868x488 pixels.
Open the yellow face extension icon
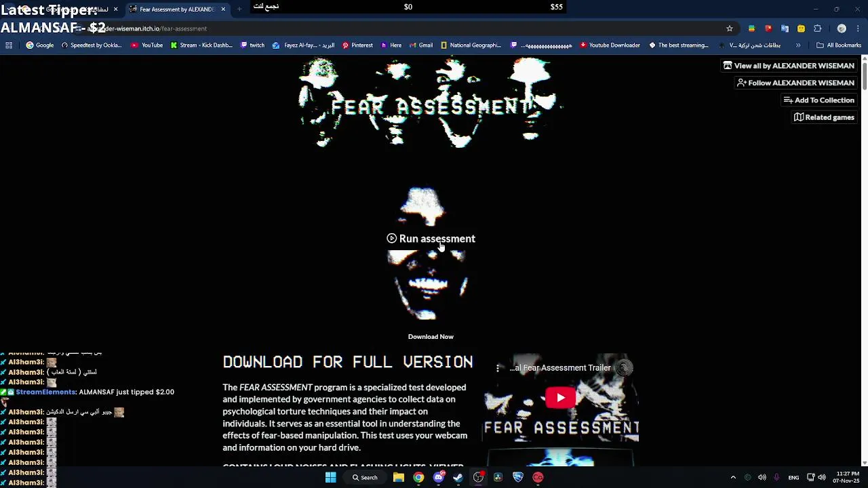801,28
